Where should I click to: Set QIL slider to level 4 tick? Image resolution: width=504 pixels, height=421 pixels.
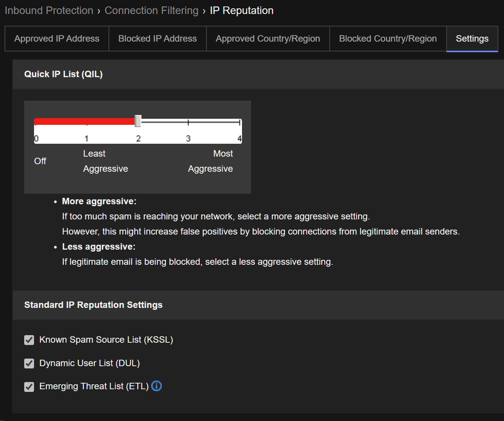[239, 122]
